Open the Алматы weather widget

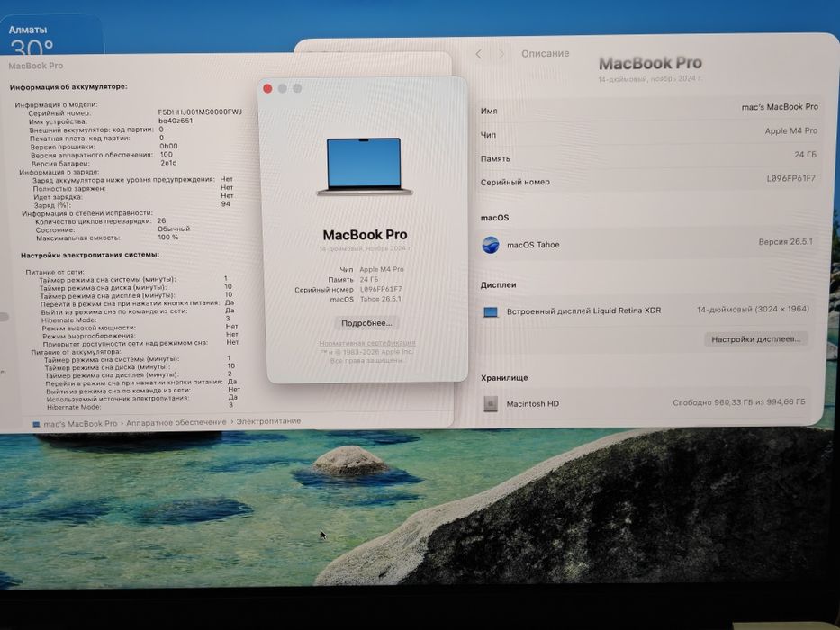[51, 35]
